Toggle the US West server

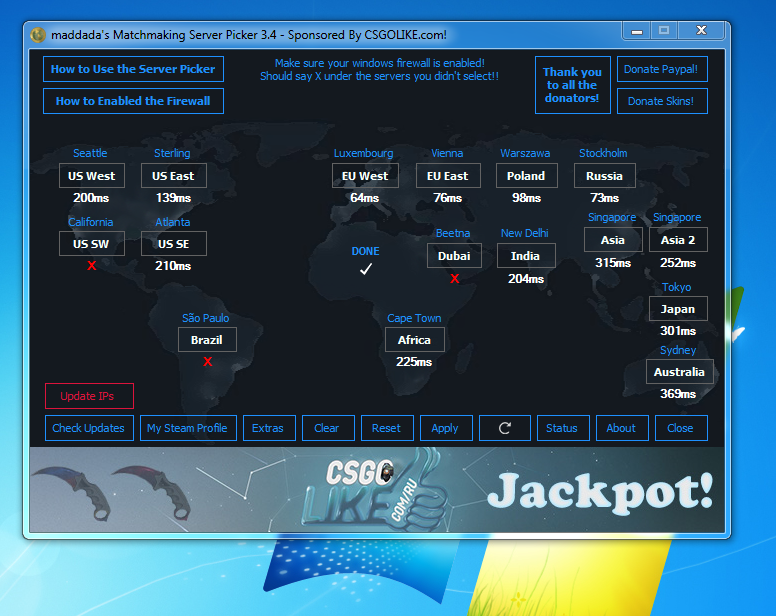tap(92, 176)
